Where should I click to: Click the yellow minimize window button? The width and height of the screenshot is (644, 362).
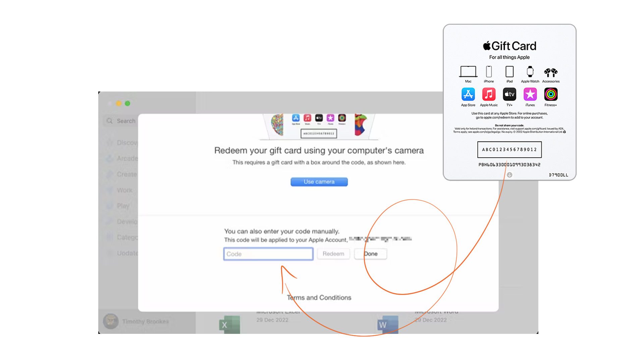pyautogui.click(x=118, y=104)
